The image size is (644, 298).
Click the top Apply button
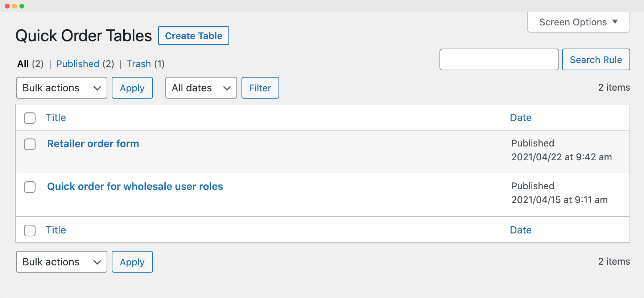coord(132,88)
